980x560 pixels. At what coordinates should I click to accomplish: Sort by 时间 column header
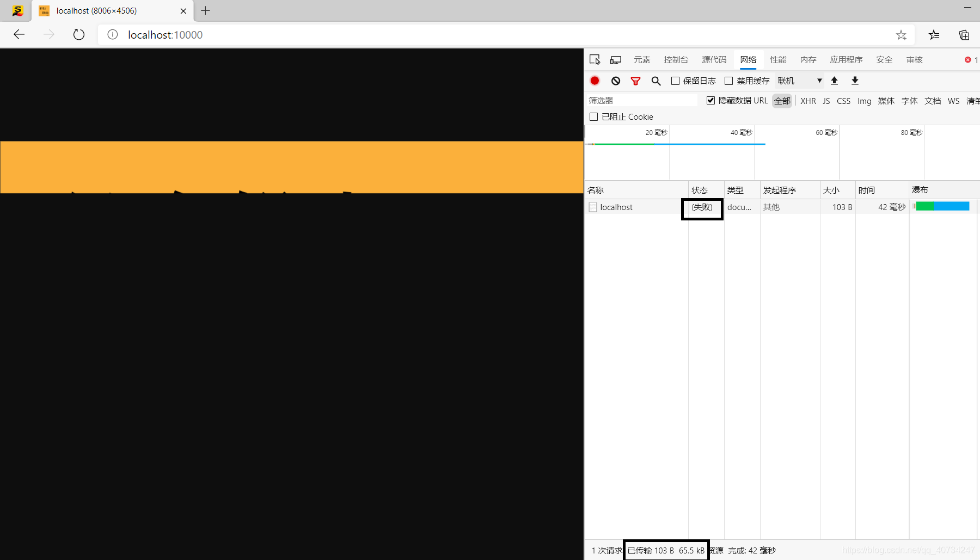(x=882, y=190)
